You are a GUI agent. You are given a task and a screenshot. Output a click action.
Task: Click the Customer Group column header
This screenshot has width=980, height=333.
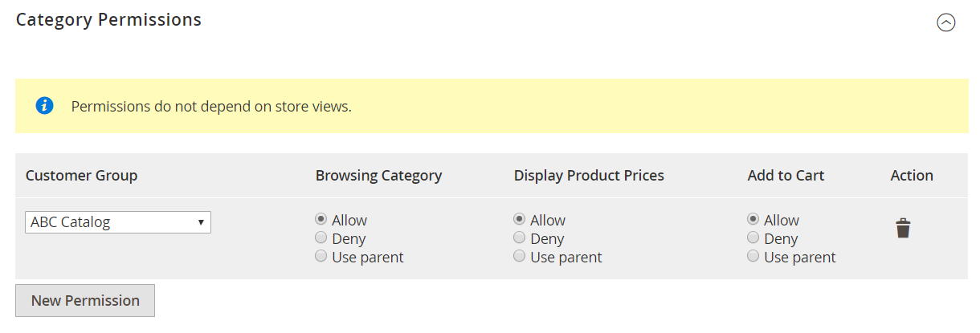81,176
